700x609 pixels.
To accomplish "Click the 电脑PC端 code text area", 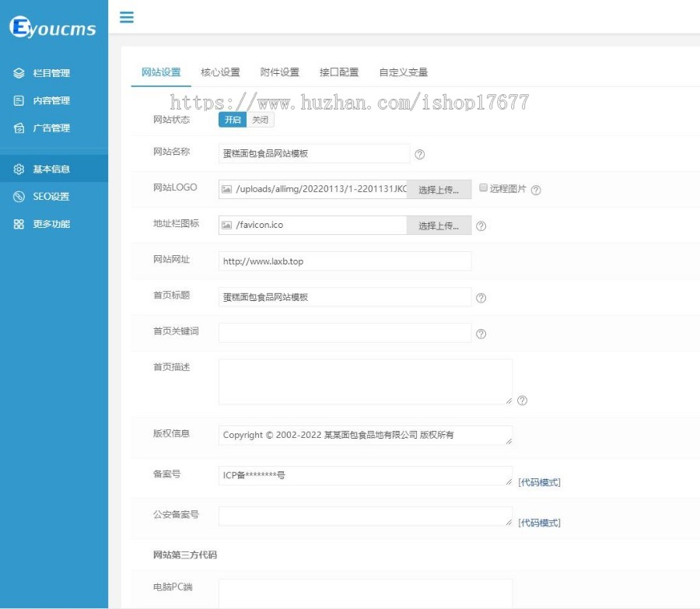I will point(366,593).
